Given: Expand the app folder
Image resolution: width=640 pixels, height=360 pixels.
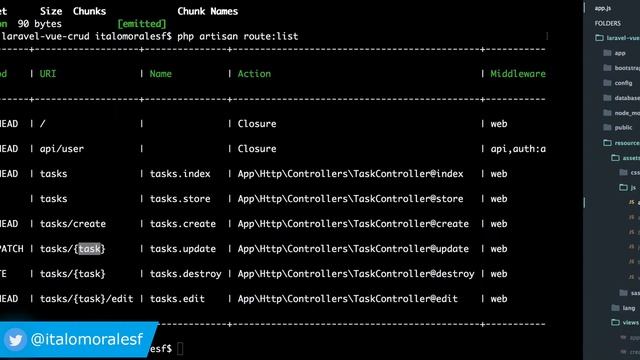Looking at the screenshot, I should [x=615, y=53].
